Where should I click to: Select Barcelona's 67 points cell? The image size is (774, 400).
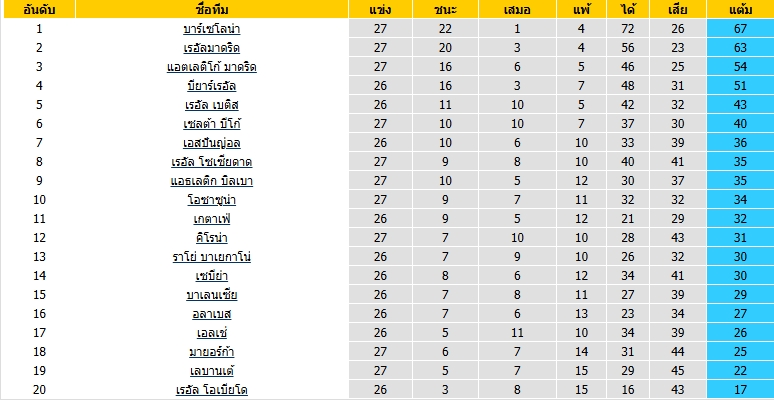tap(740, 29)
